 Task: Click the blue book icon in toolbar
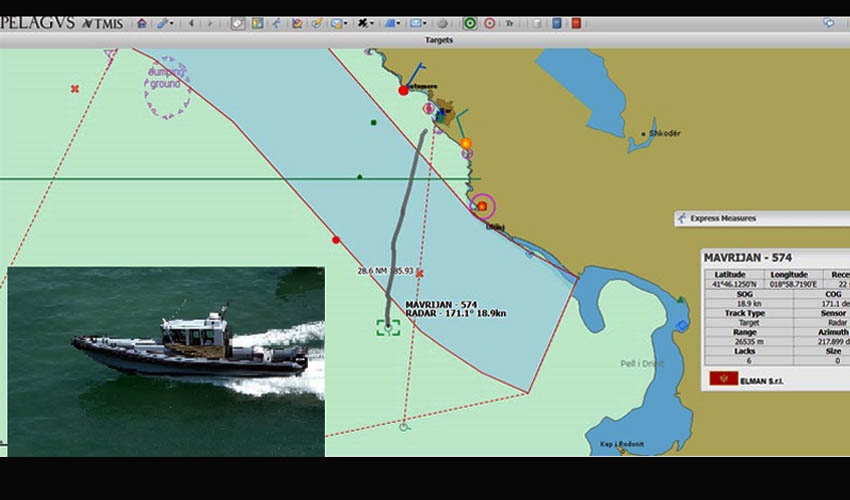click(x=557, y=23)
